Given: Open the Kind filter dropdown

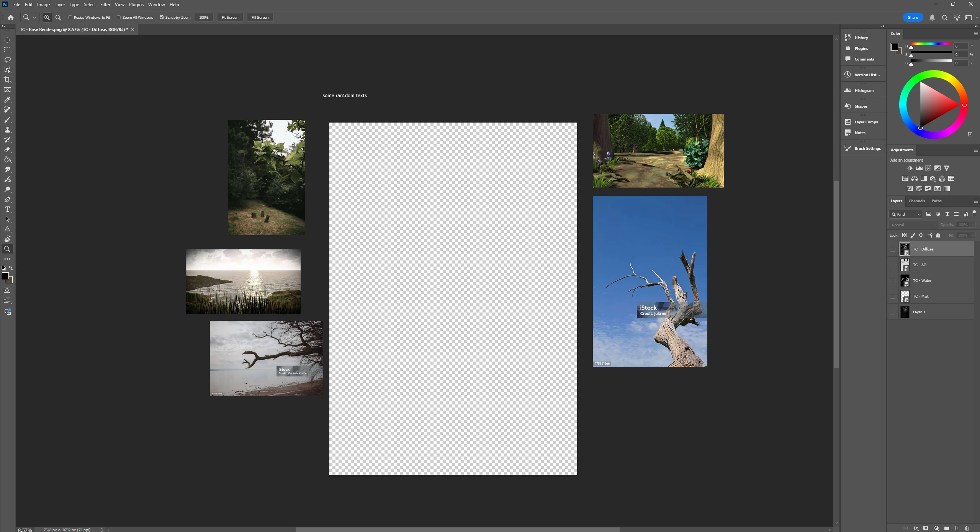Looking at the screenshot, I should point(906,214).
